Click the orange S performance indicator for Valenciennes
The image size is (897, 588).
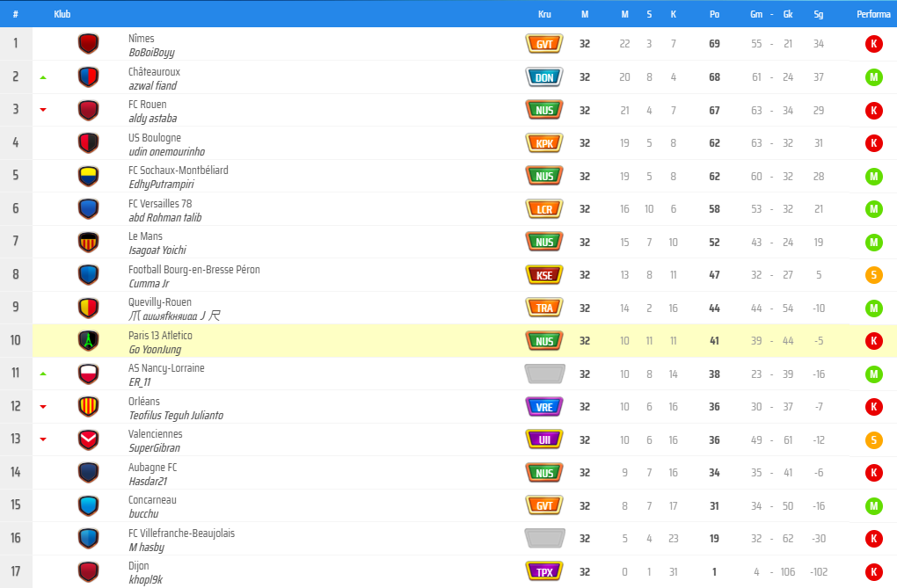tap(873, 439)
